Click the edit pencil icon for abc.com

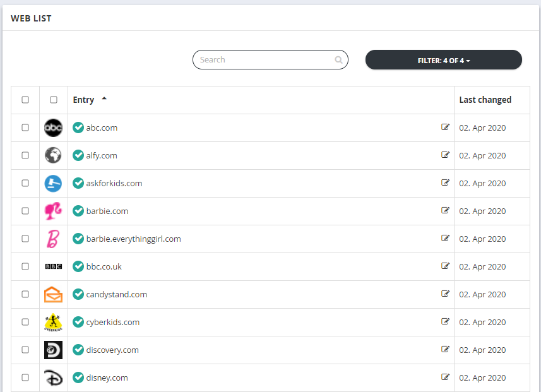pyautogui.click(x=446, y=128)
